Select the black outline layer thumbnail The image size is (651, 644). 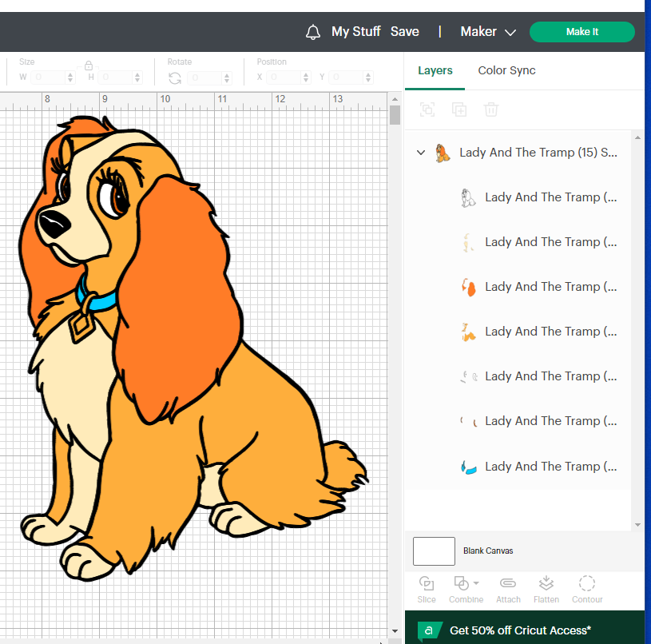(x=468, y=197)
